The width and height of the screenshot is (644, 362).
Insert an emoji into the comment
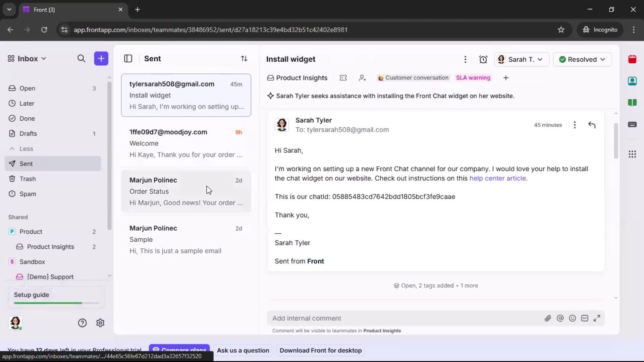click(572, 318)
